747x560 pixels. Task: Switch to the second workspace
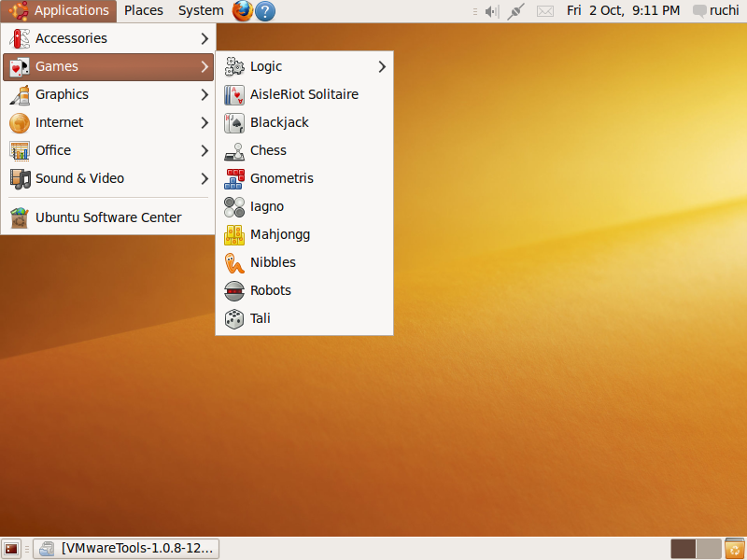pyautogui.click(x=709, y=549)
